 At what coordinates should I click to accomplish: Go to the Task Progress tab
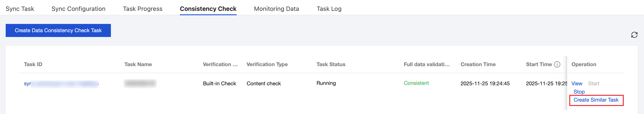pyautogui.click(x=143, y=9)
